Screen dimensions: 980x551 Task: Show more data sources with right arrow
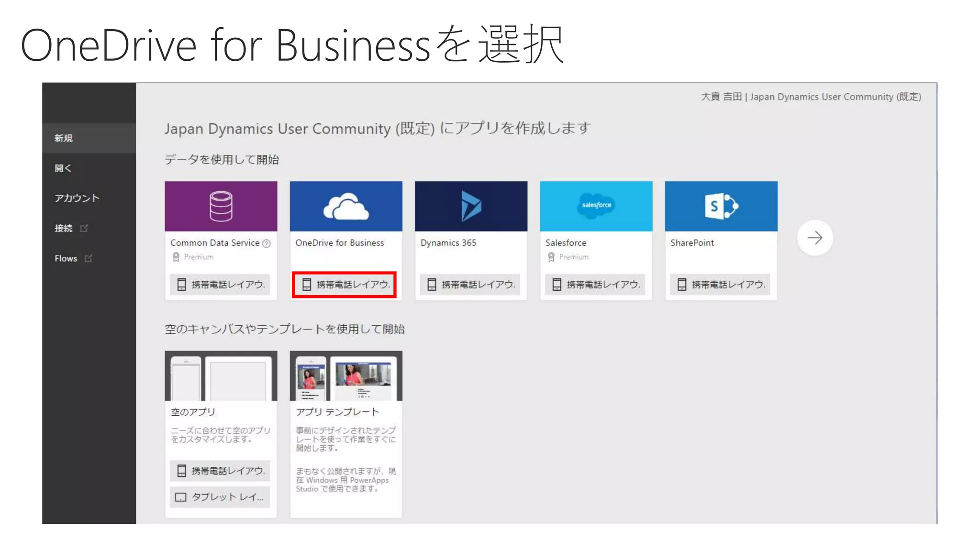pos(815,238)
